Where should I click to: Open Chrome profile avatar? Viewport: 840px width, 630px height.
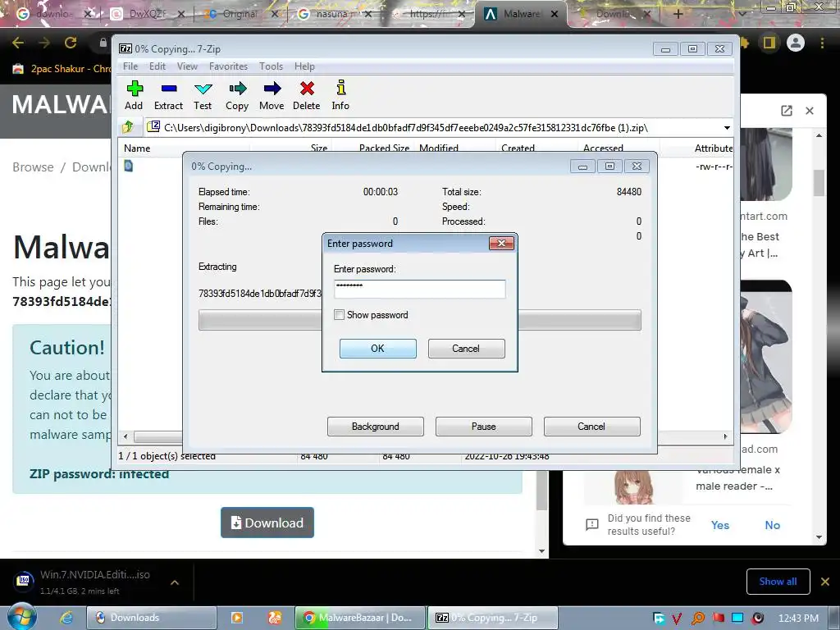(x=796, y=43)
